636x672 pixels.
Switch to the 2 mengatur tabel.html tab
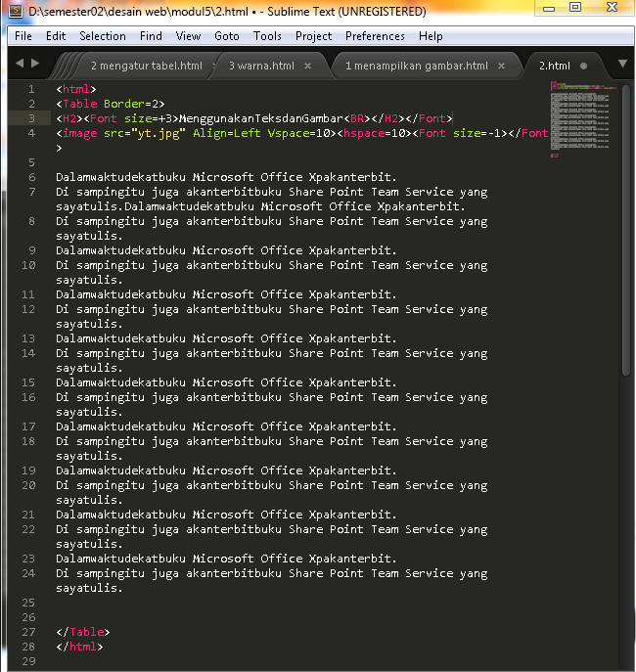[x=146, y=66]
